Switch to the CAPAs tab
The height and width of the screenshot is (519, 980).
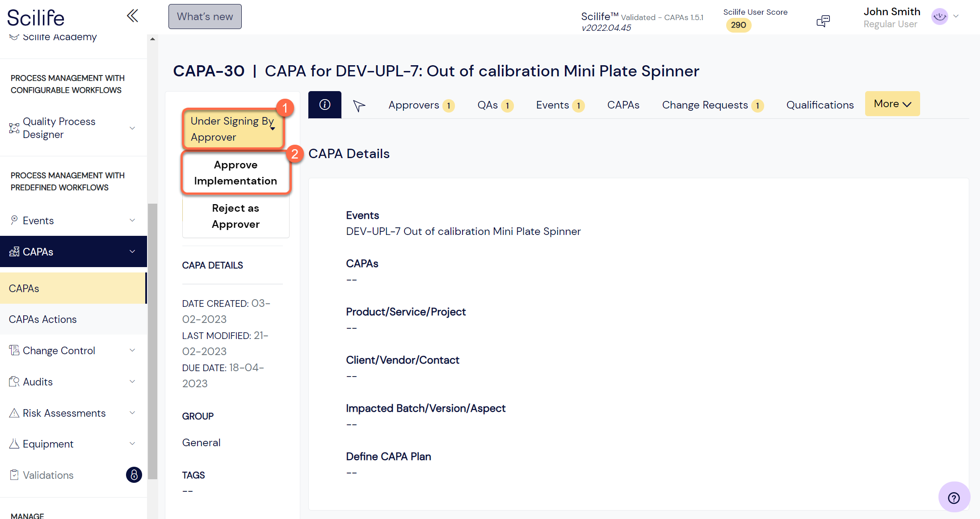pyautogui.click(x=623, y=105)
